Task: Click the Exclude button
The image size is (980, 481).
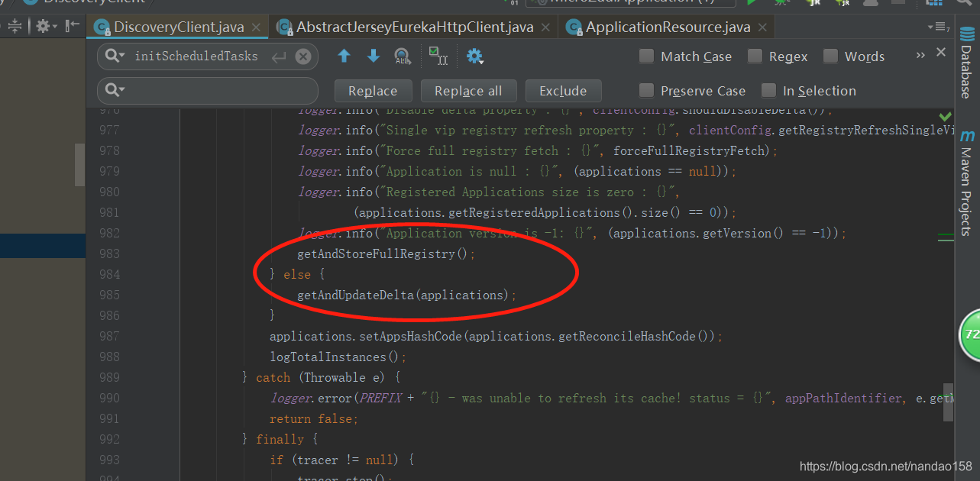Action: pos(563,91)
